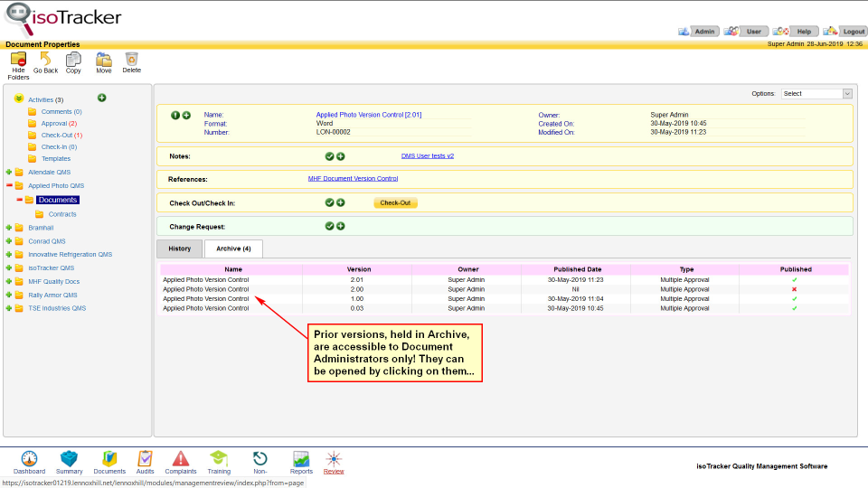This screenshot has width=868, height=488.
Task: Expand the TSE Industries QMS folder
Action: pyautogui.click(x=9, y=308)
